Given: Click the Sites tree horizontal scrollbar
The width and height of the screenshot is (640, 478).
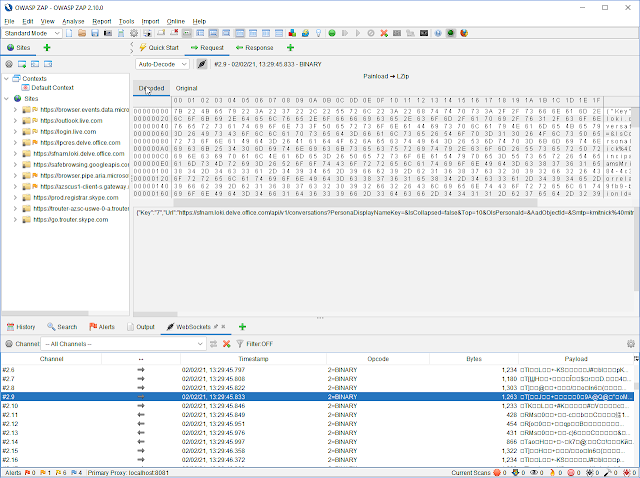Looking at the screenshot, I should point(45,313).
